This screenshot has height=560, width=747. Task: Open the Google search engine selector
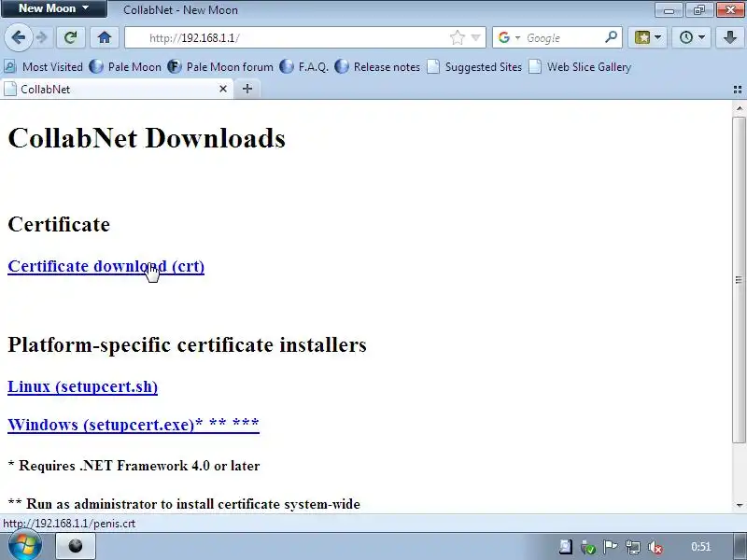(x=509, y=37)
